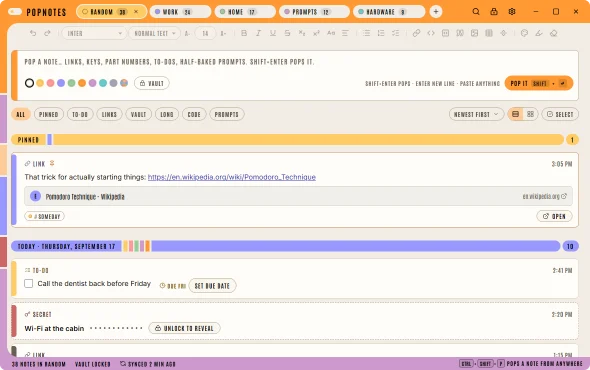Filter notes by Pinned chip
Image resolution: width=590 pixels, height=370 pixels.
pos(49,114)
